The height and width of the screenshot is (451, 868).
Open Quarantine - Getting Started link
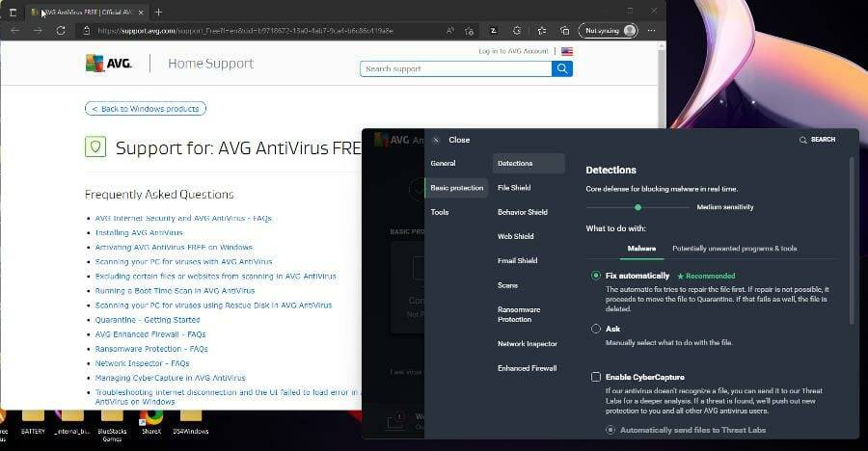[x=148, y=319]
